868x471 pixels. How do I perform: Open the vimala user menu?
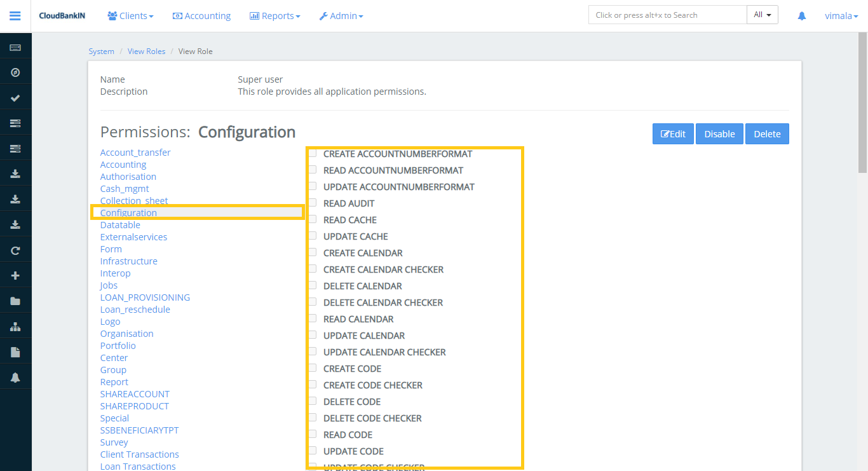coord(840,15)
